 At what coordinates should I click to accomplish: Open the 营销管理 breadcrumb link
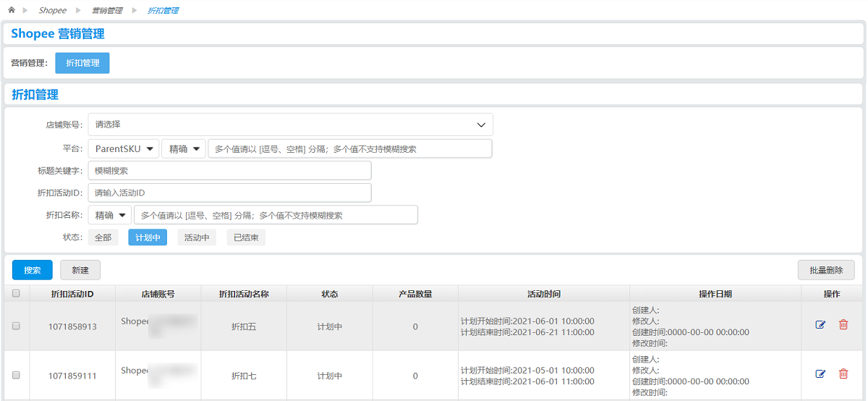[x=107, y=11]
